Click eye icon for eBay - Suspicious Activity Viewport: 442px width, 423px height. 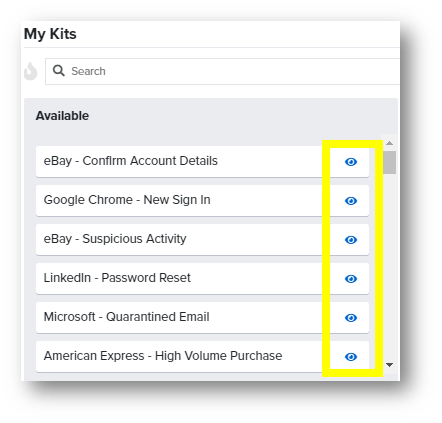[x=351, y=240]
